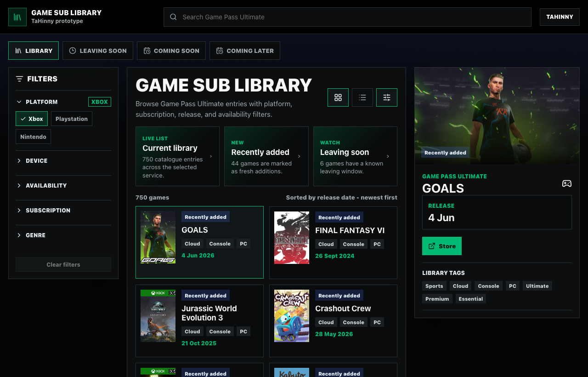
Task: Click the 26 Sept 2024 release date
Action: coord(335,256)
